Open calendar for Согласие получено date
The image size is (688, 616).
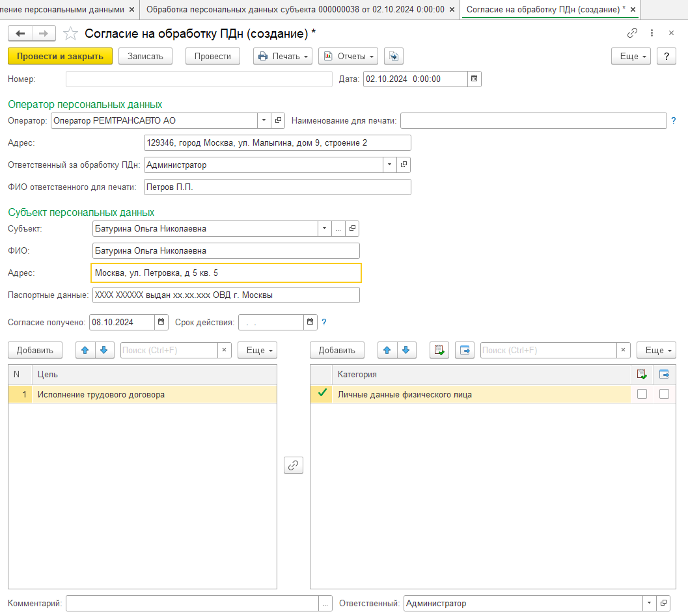pyautogui.click(x=161, y=322)
